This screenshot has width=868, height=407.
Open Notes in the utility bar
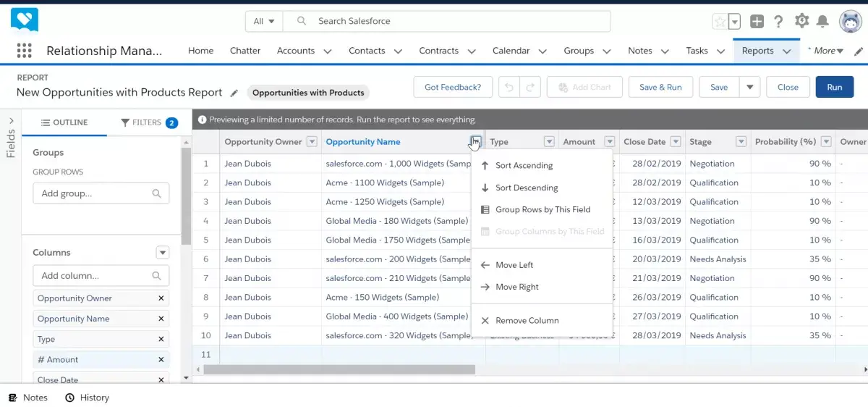pyautogui.click(x=27, y=398)
